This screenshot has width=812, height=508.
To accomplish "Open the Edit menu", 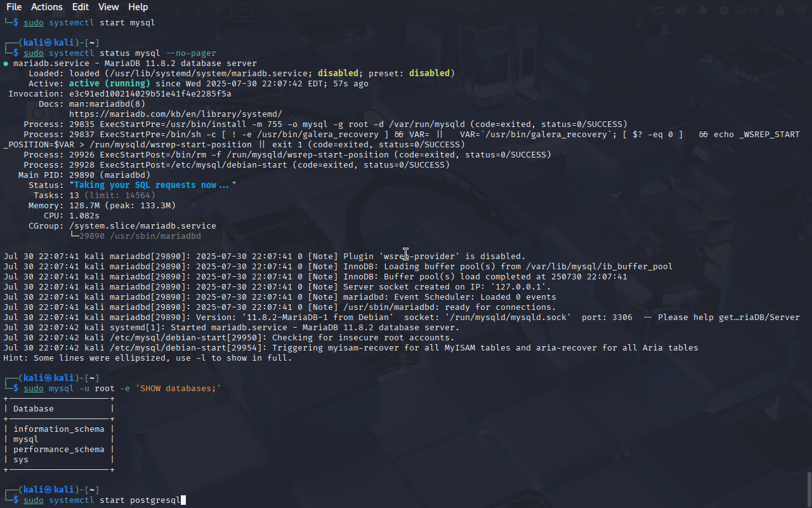I will (81, 7).
